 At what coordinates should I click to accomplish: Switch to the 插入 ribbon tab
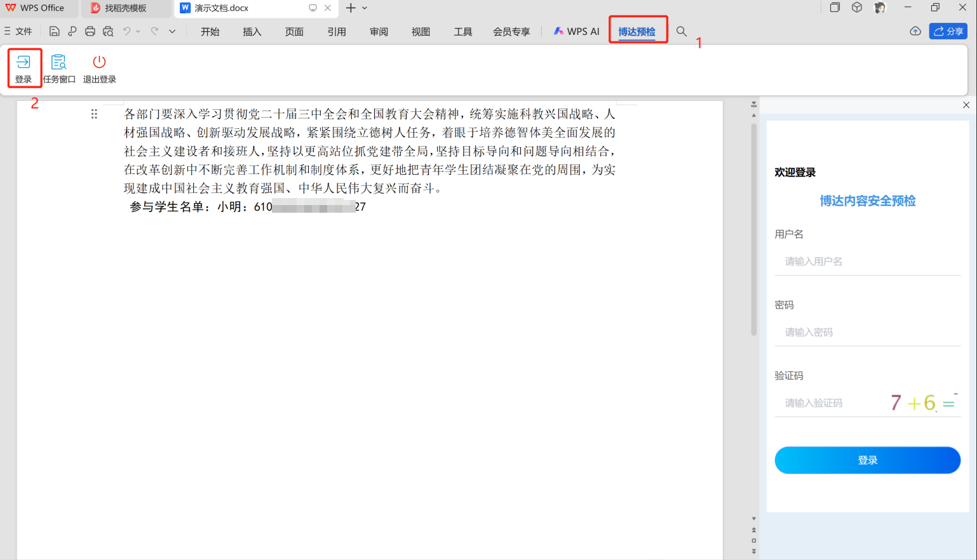tap(252, 31)
